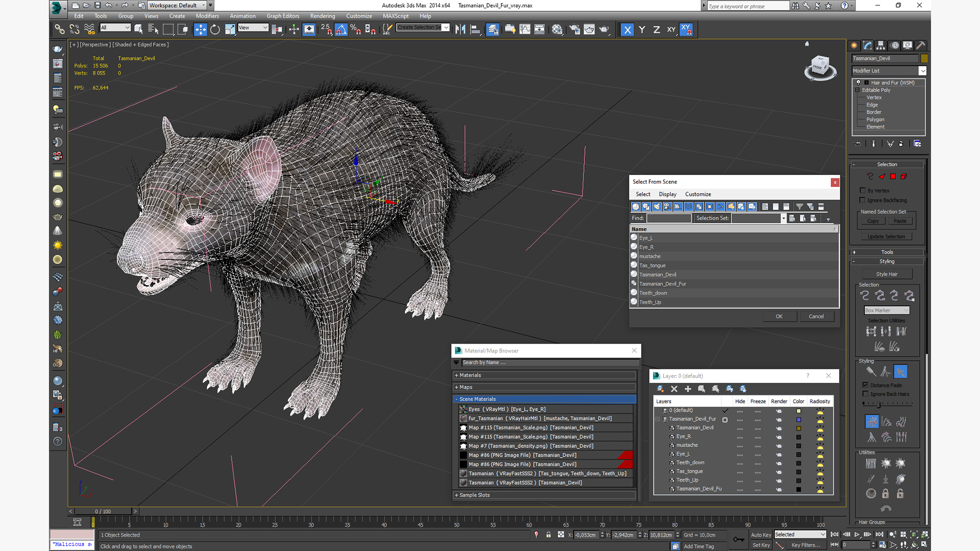The height and width of the screenshot is (551, 980).
Task: Click OK in Select From Scene
Action: pos(779,316)
